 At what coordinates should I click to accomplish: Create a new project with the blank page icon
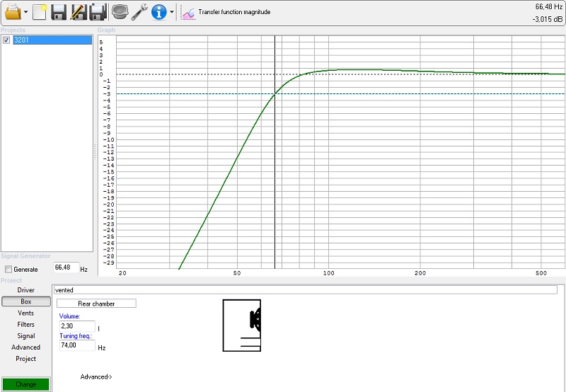tap(40, 12)
